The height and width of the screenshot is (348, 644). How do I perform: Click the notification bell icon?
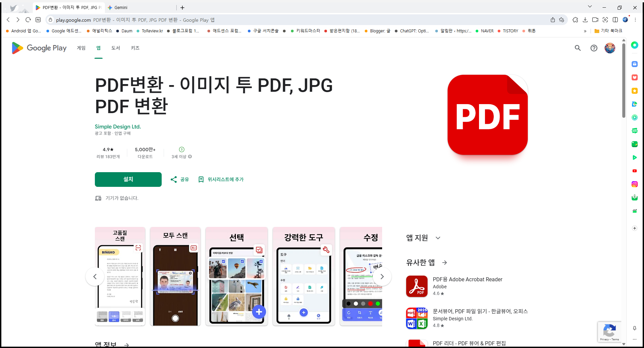[634, 329]
